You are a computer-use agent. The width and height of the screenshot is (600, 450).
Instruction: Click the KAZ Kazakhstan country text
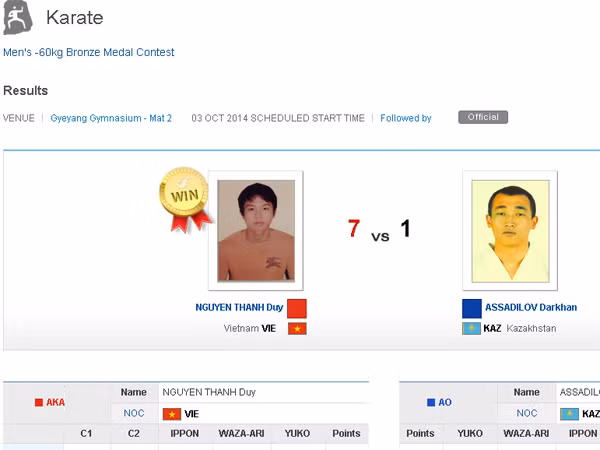tap(520, 328)
